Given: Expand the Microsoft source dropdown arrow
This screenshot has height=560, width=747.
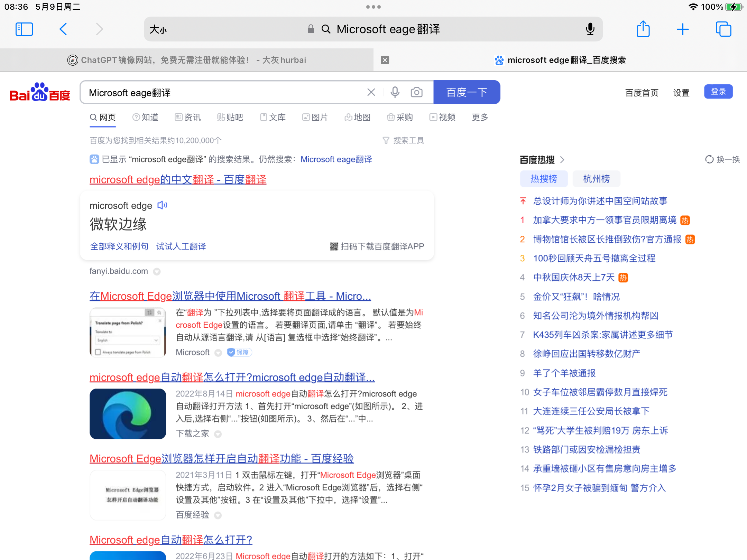Looking at the screenshot, I should point(218,353).
